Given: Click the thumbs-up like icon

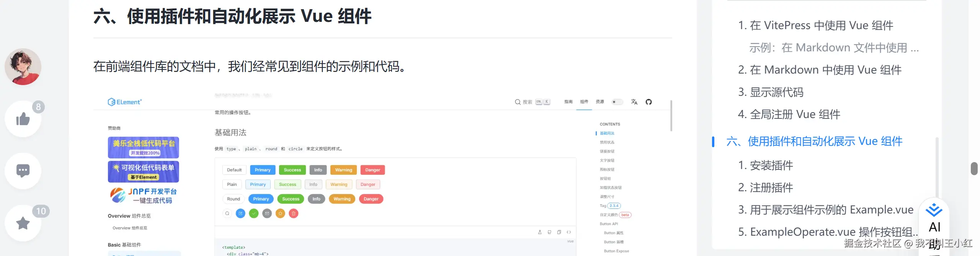Looking at the screenshot, I should pos(23,119).
